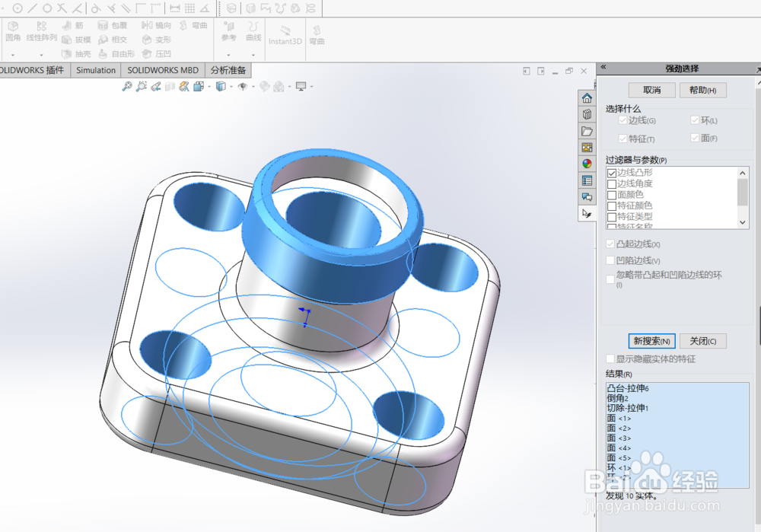
Task: Enable the 面颜色 filter checkbox
Action: 612,196
